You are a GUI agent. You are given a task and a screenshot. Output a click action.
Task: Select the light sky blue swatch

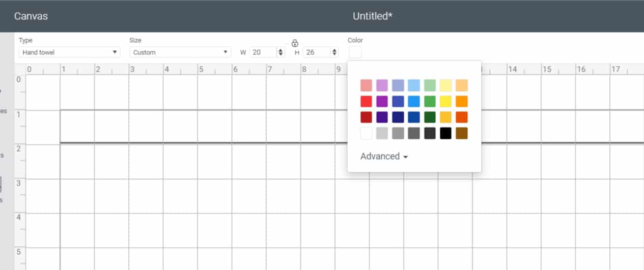(x=414, y=85)
